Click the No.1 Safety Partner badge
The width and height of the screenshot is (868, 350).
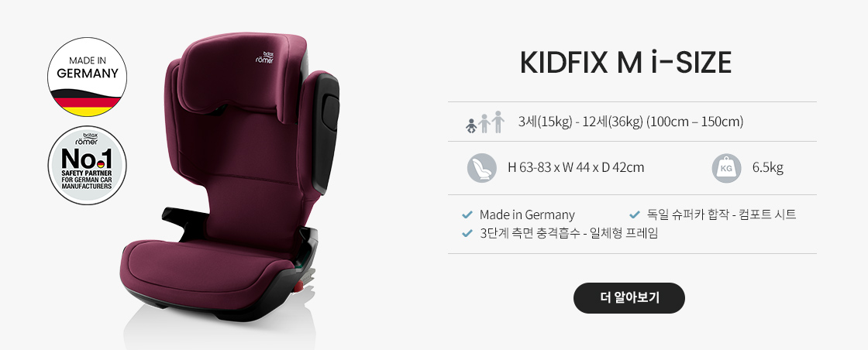click(87, 166)
